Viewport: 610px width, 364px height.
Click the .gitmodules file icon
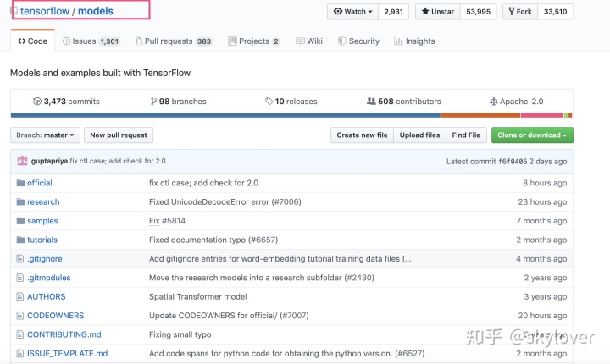point(19,278)
